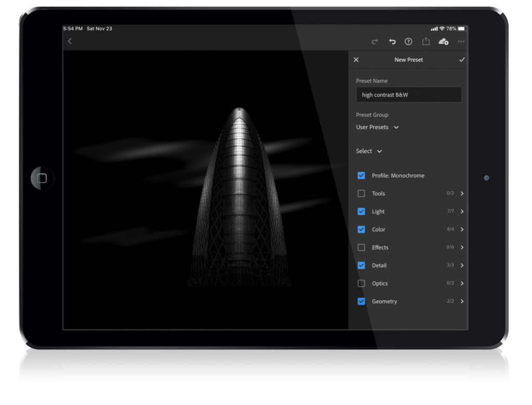Click the undo arrow icon
Screen dimensions: 532x405
[392, 42]
